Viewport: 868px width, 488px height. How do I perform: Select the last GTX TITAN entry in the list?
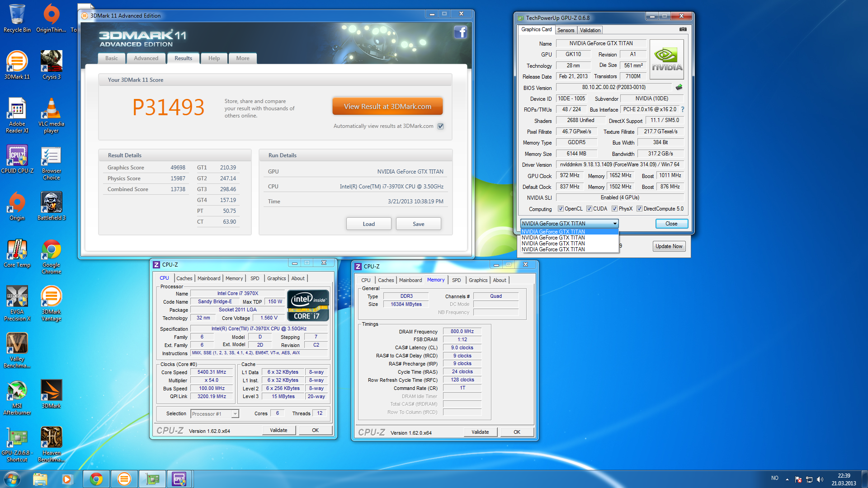(x=569, y=249)
